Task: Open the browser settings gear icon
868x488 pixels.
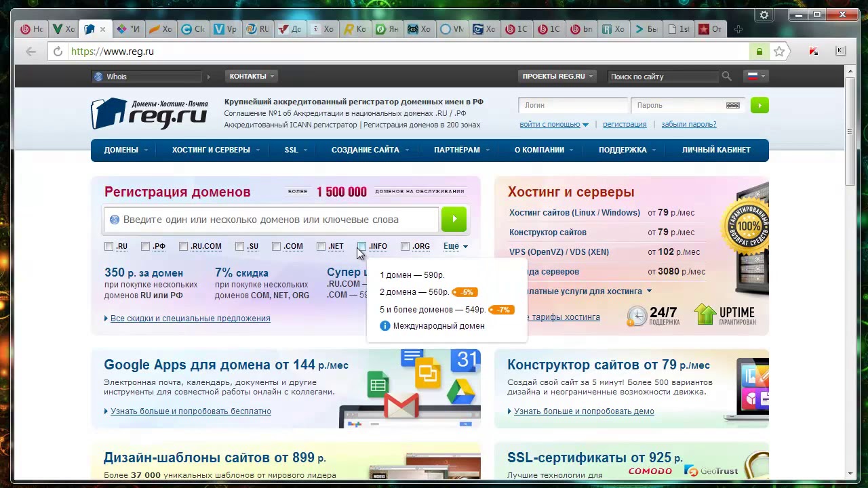Action: click(x=764, y=15)
